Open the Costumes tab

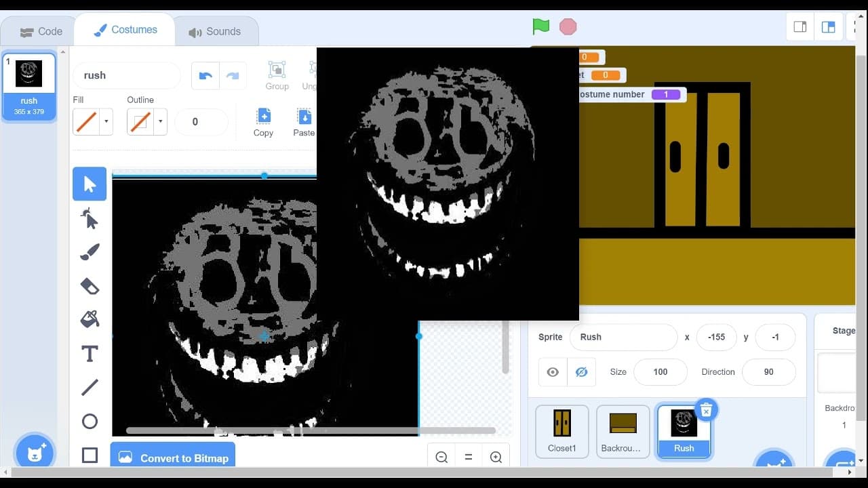tap(125, 30)
